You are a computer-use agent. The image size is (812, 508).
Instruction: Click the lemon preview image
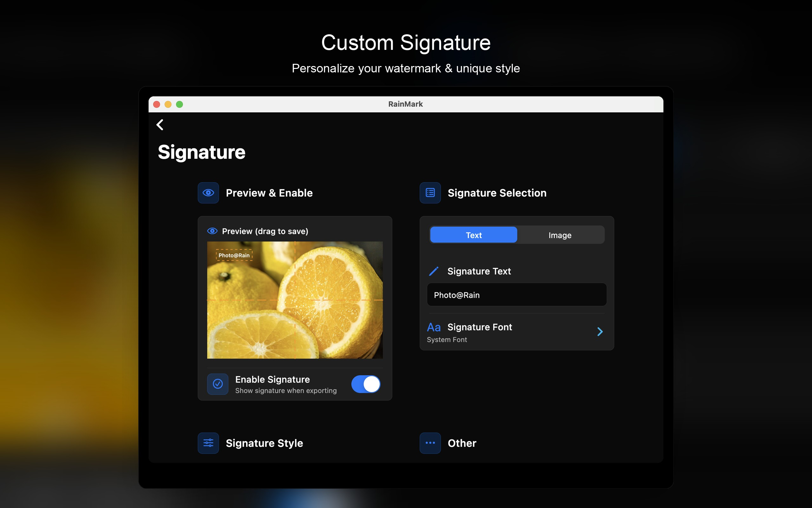[295, 300]
